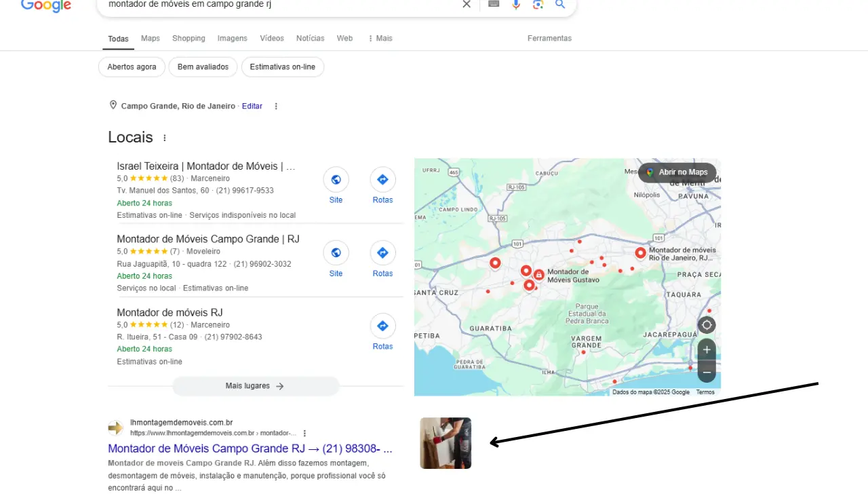Click the Mais lugares button
The height and width of the screenshot is (494, 868).
256,386
